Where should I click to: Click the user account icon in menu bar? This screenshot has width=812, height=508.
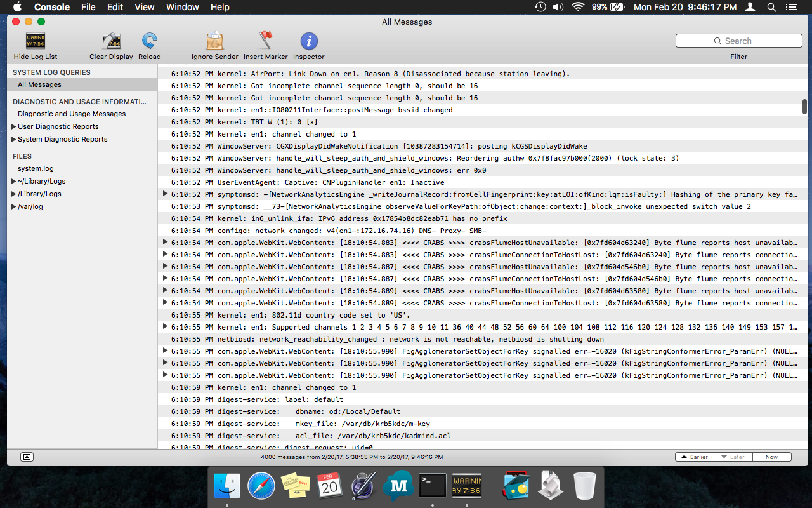[x=750, y=7]
